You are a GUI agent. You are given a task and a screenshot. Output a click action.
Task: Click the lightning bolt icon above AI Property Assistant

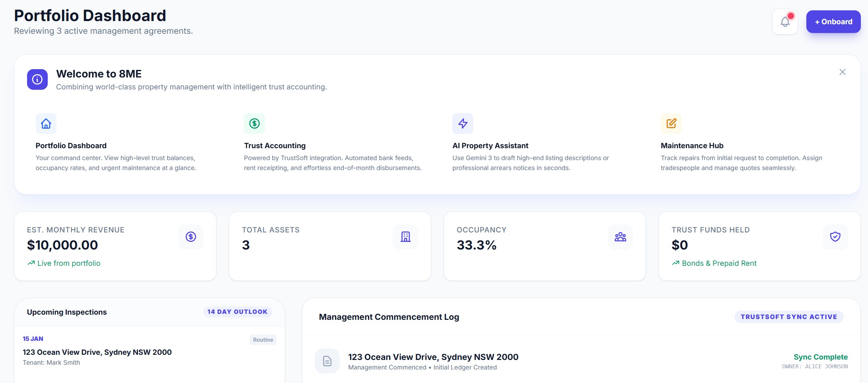463,124
